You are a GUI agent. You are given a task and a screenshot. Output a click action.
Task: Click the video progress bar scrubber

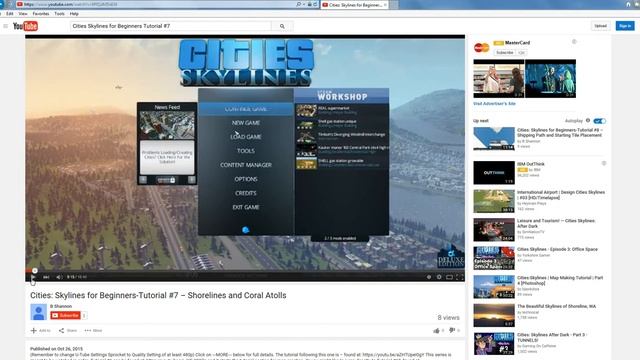35,271
